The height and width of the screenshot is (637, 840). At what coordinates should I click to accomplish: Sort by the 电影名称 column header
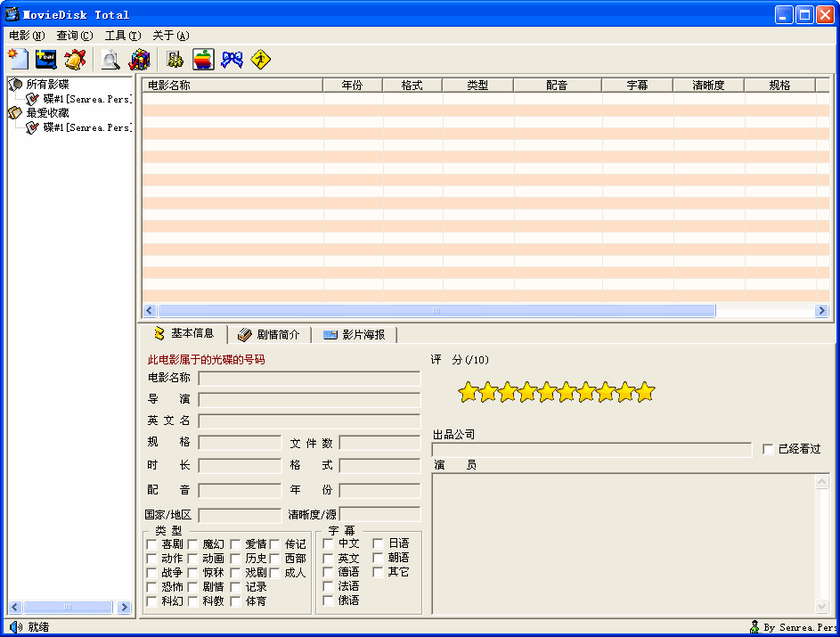pyautogui.click(x=232, y=86)
